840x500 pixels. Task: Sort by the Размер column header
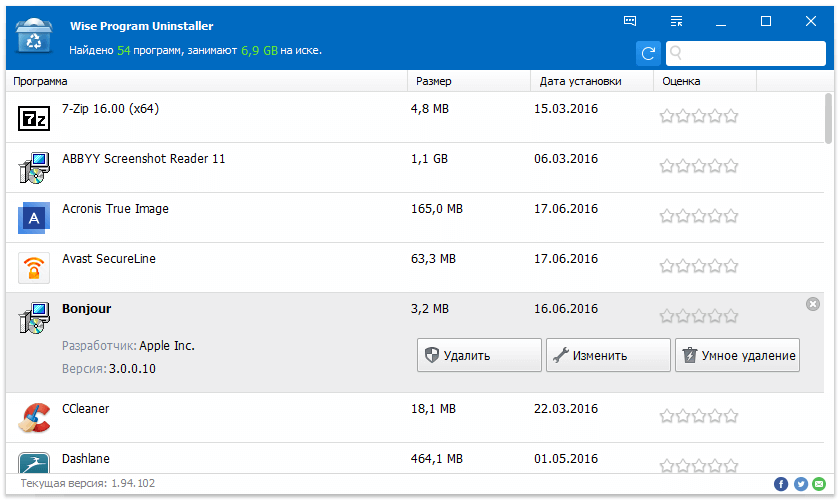(x=468, y=81)
